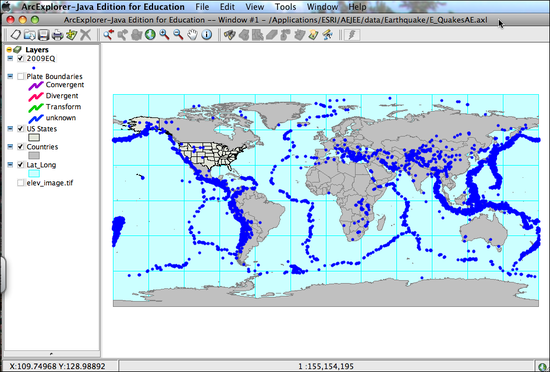
Task: Select the Plate Boundaries layer name
Action: pyautogui.click(x=54, y=76)
